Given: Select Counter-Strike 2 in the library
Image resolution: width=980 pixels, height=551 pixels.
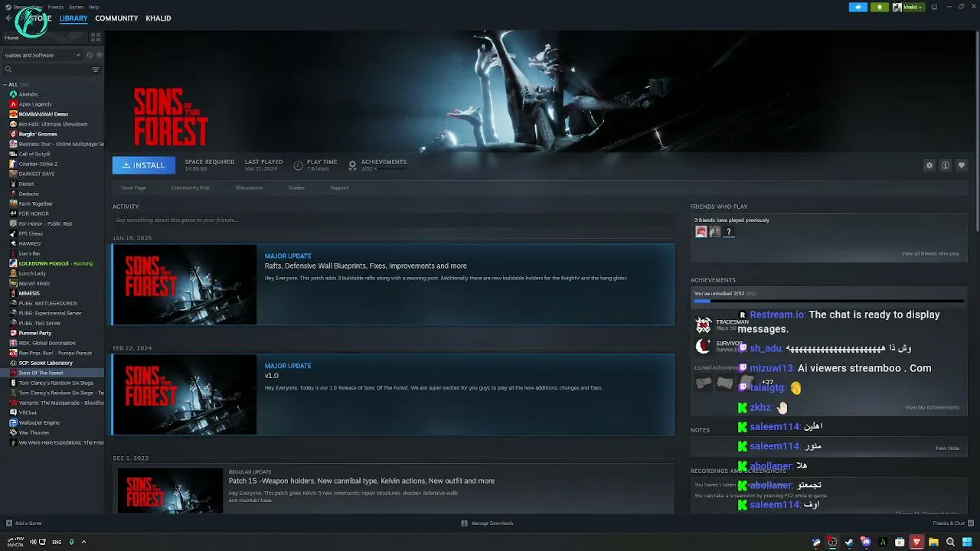Looking at the screenshot, I should tap(38, 164).
